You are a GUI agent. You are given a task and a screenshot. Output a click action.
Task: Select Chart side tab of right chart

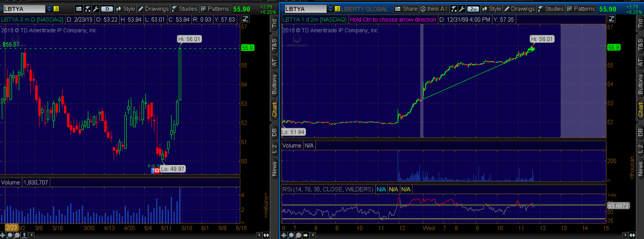click(640, 110)
